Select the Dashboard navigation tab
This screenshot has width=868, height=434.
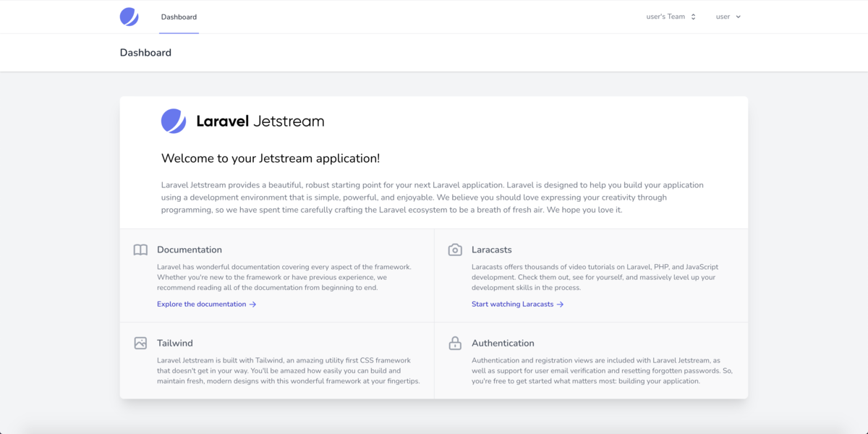click(x=179, y=17)
